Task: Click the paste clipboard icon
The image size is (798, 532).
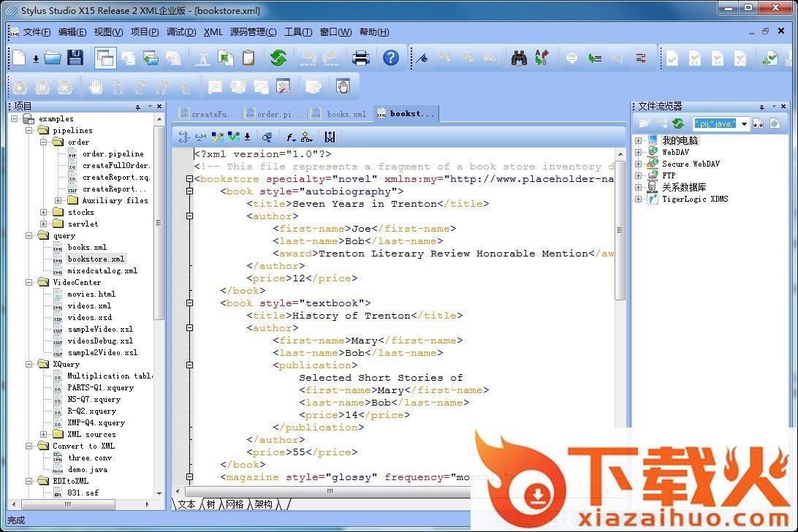Action: click(x=248, y=58)
